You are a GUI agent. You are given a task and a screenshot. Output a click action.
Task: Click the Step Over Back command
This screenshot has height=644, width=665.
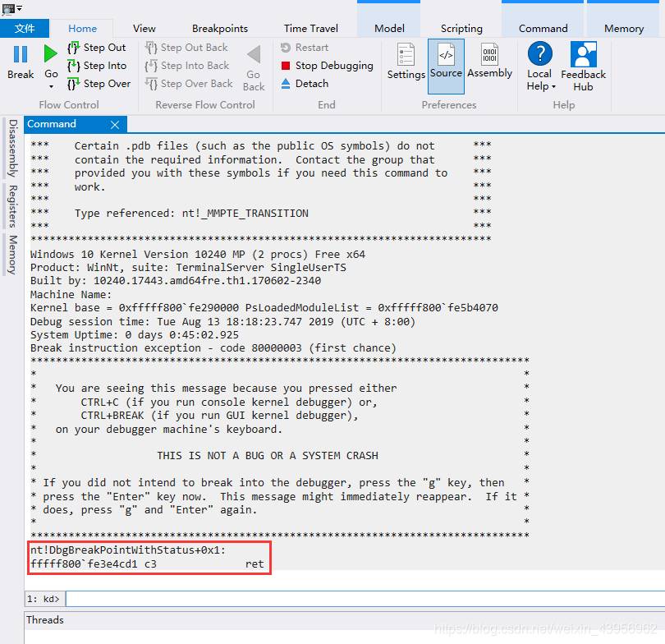[x=189, y=84]
